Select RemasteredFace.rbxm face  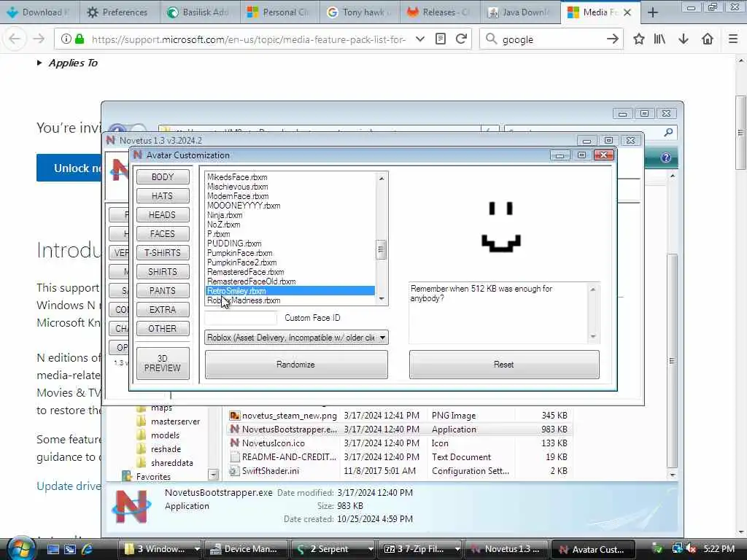(246, 272)
